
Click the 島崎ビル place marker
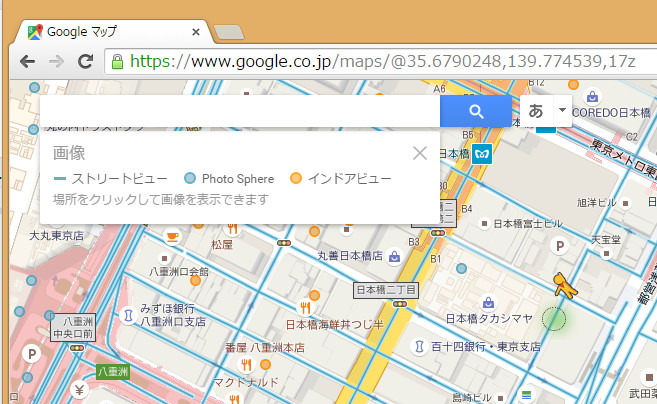tap(499, 398)
